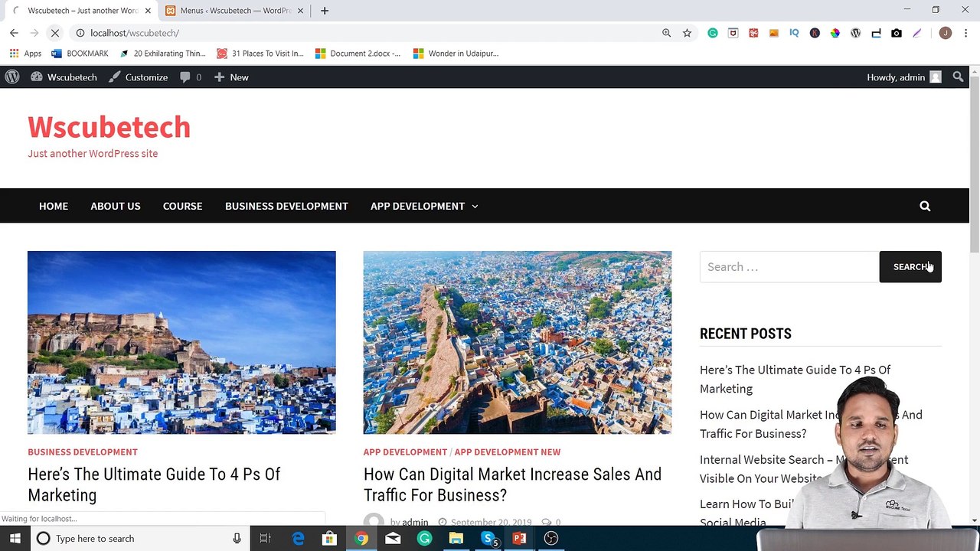Open Microsoft Store from the taskbar

[329, 539]
